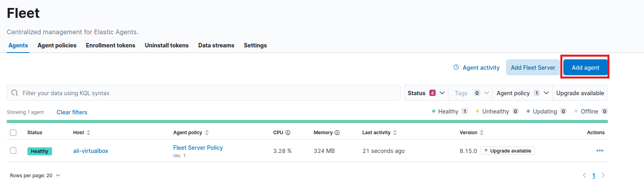Screen dimensions: 644x184
Task: Click the 324 MB memory value
Action: tap(324, 151)
